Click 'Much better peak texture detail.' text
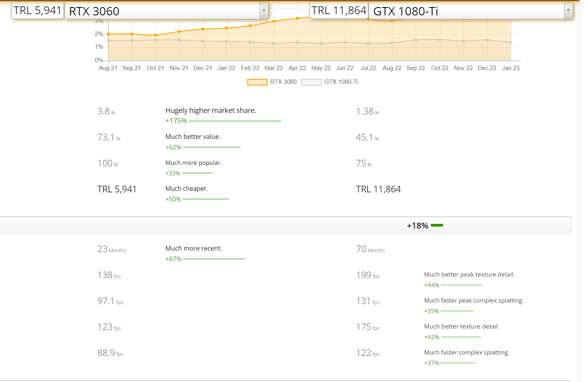This screenshot has width=588, height=382. [x=469, y=275]
